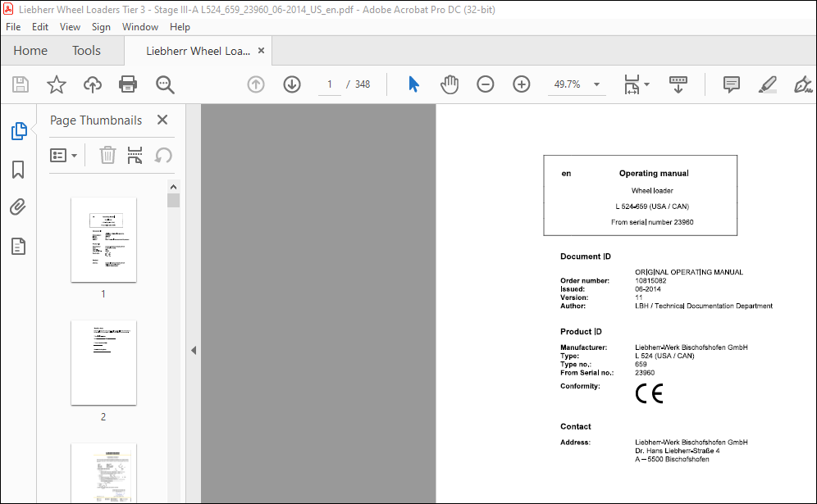The image size is (817, 504).
Task: Close the Page Thumbnails panel
Action: pyautogui.click(x=162, y=120)
